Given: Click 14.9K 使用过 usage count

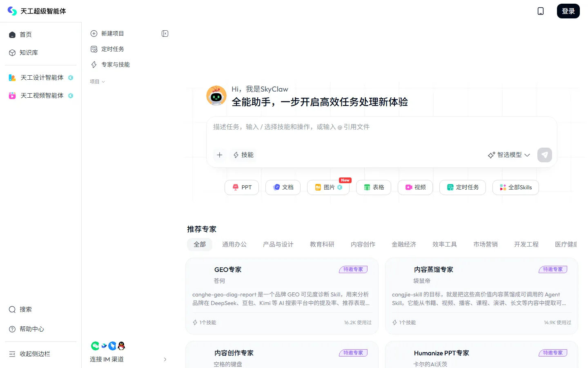Looking at the screenshot, I should (557, 323).
